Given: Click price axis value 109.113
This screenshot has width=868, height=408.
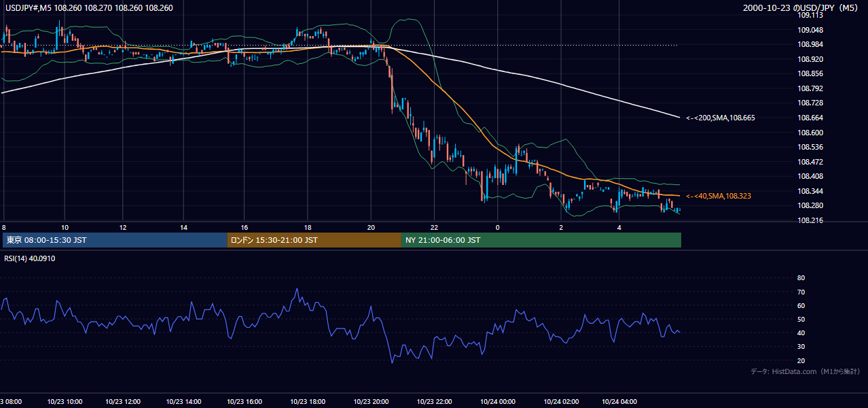Looking at the screenshot, I should pyautogui.click(x=810, y=16).
